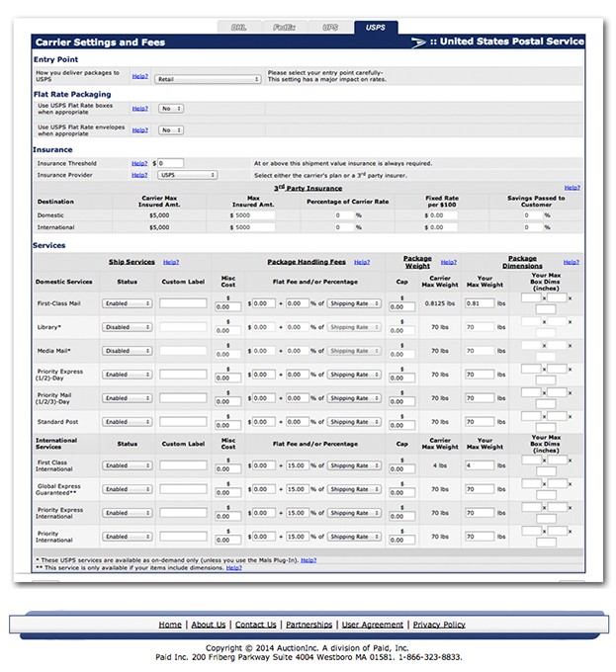Open the Flat Rate envelopes No dropdown
616x672 pixels.
pyautogui.click(x=171, y=130)
